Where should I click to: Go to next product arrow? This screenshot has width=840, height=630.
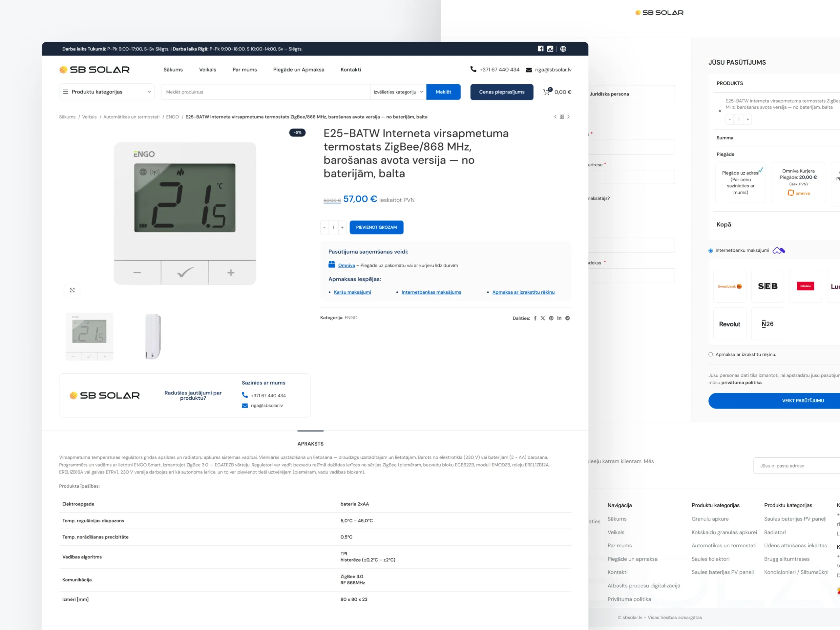(569, 117)
